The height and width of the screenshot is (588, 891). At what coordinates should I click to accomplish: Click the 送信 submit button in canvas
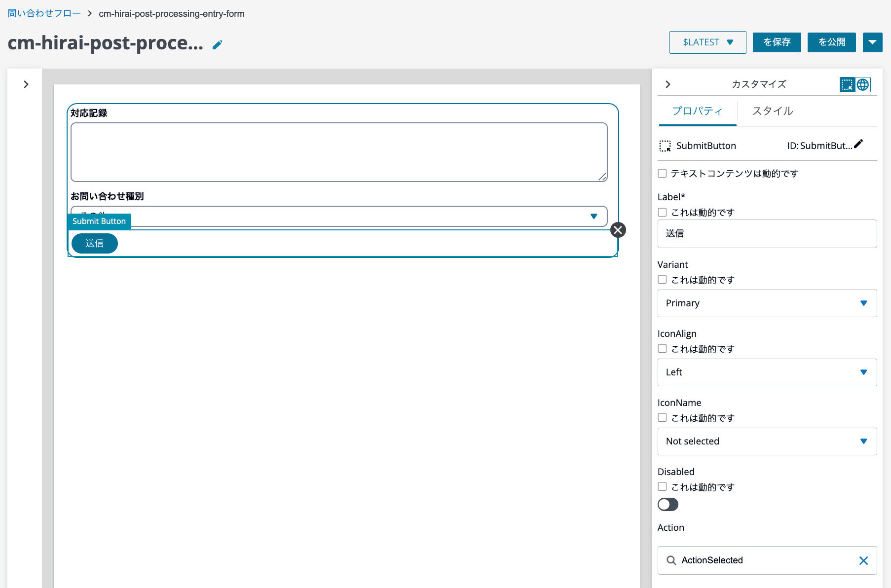coord(95,243)
